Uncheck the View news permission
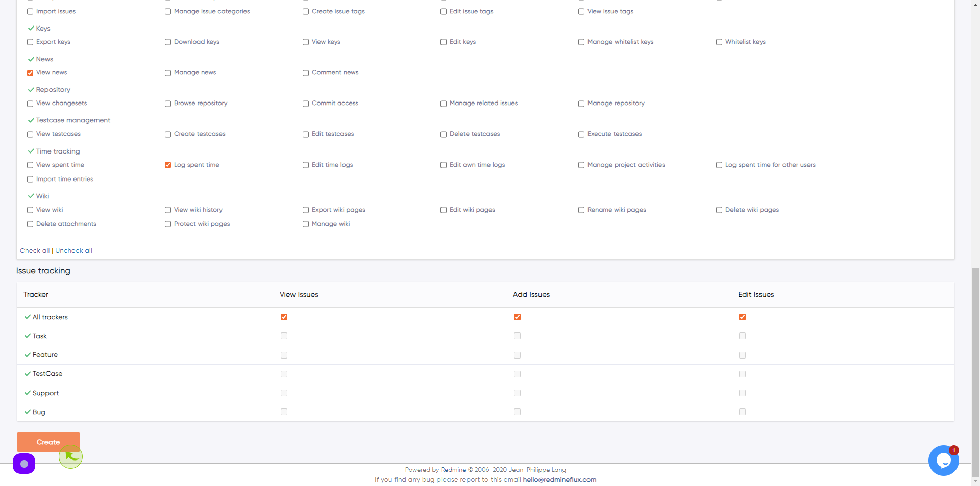The image size is (980, 486). pos(30,73)
